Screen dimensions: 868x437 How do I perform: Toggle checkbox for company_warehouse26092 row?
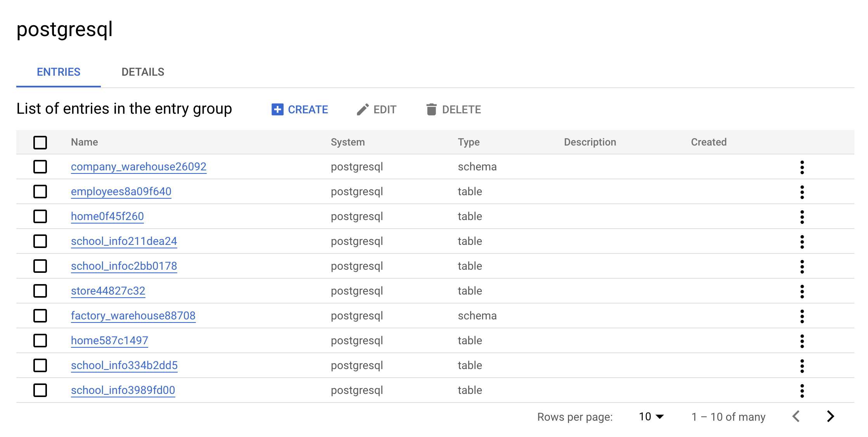point(40,166)
